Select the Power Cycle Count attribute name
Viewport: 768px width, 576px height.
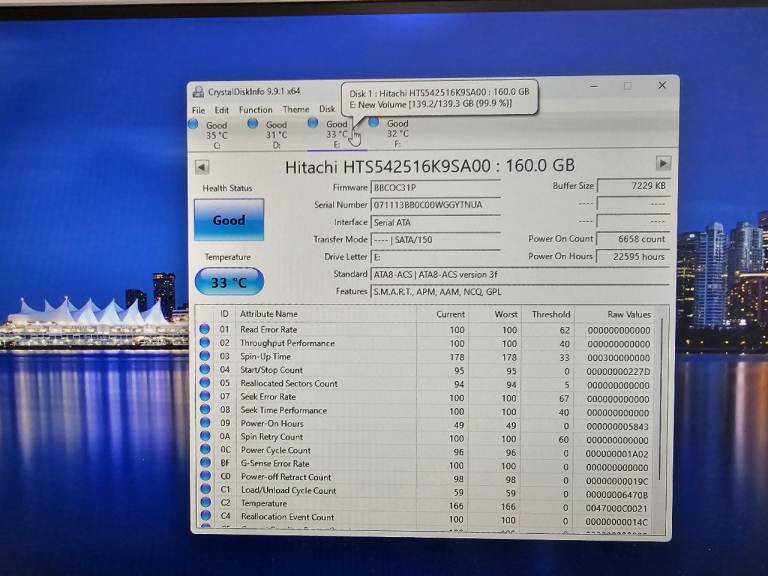(276, 450)
